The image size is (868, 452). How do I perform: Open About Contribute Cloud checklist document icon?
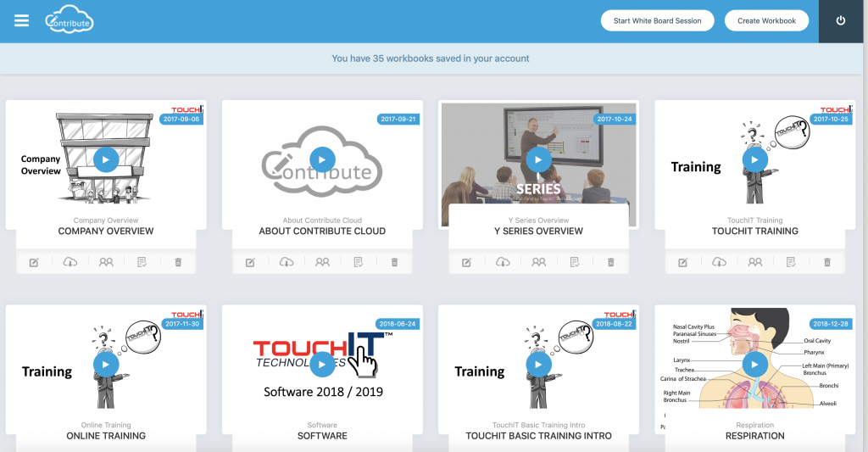click(x=359, y=262)
